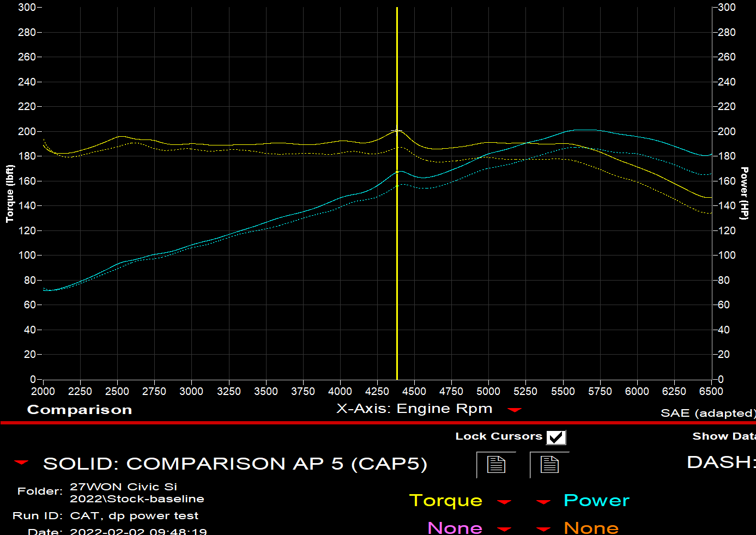Click the SAE (adapted) correction text
756x535 pixels.
708,413
